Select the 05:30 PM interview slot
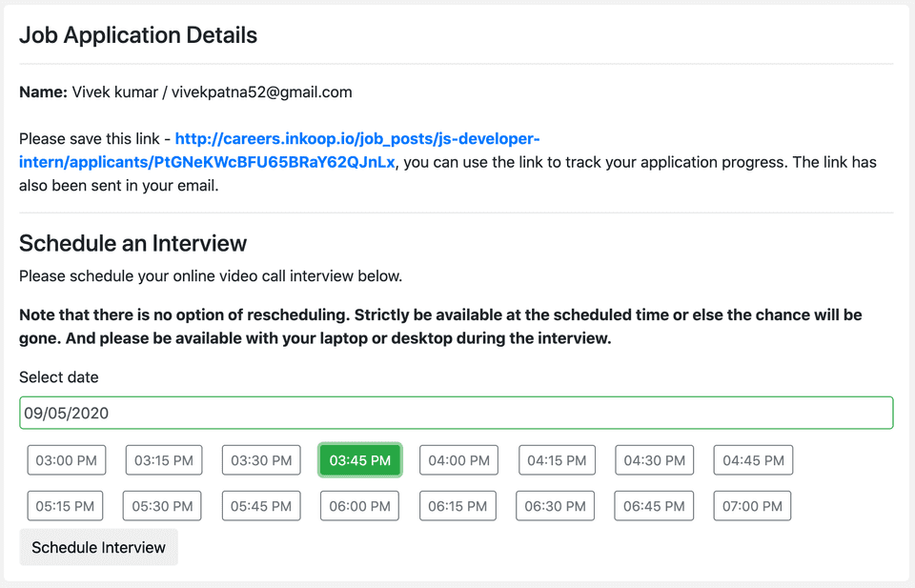This screenshot has width=915, height=588. [162, 506]
